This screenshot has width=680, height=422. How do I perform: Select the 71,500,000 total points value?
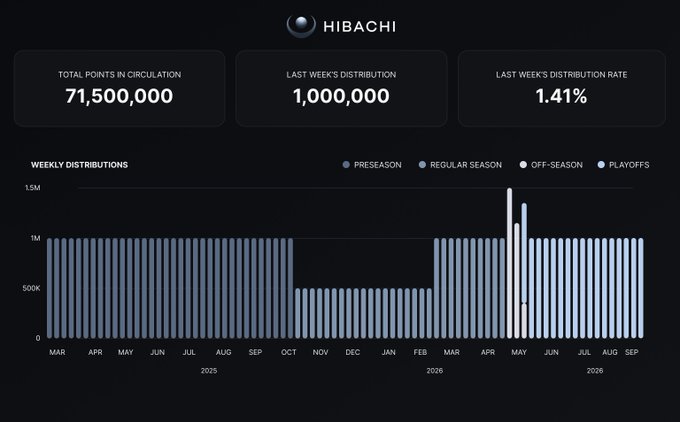coord(119,96)
